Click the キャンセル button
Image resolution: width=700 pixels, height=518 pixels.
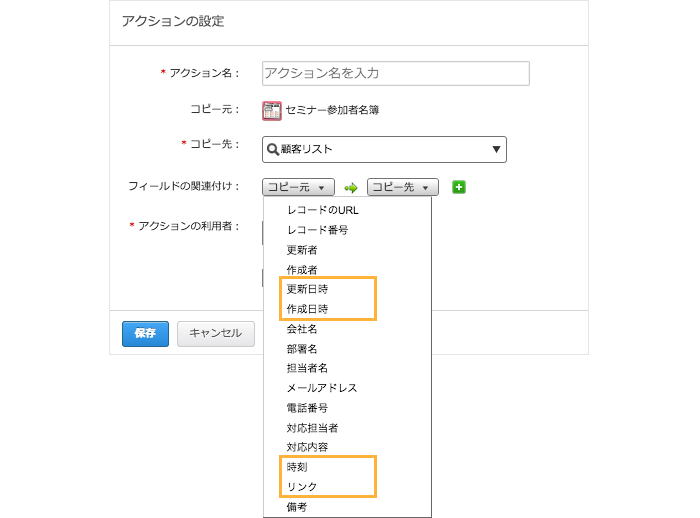216,334
